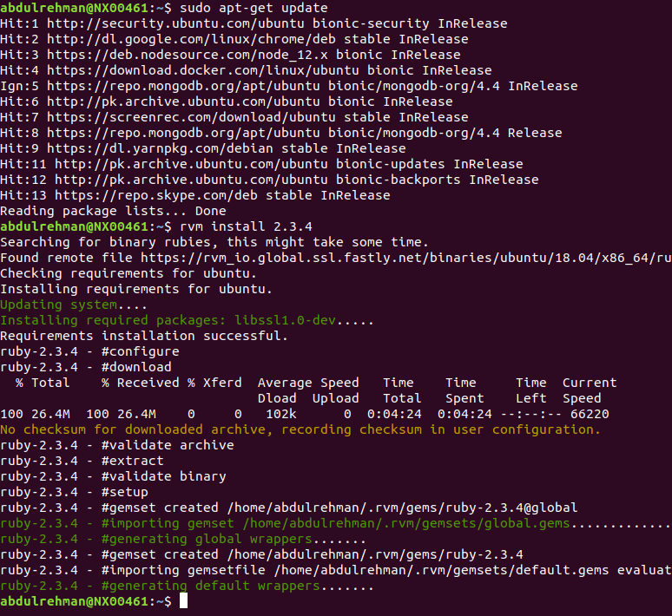The width and height of the screenshot is (672, 616).
Task: Click the '#importing gemset' global.gems line
Action: coord(336,523)
